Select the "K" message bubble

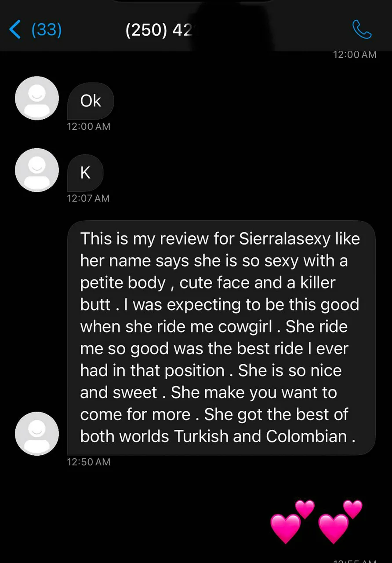85,173
